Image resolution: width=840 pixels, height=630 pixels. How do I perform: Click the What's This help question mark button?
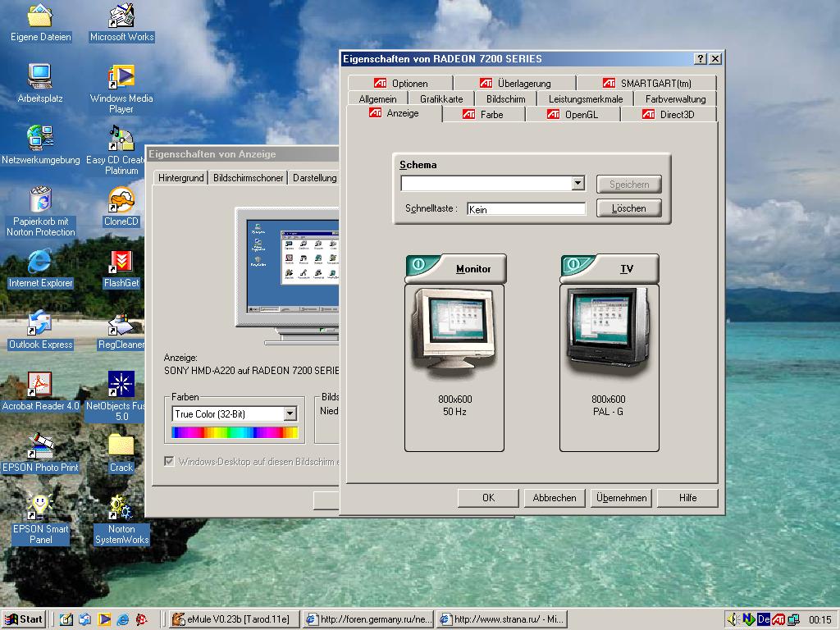coord(701,59)
